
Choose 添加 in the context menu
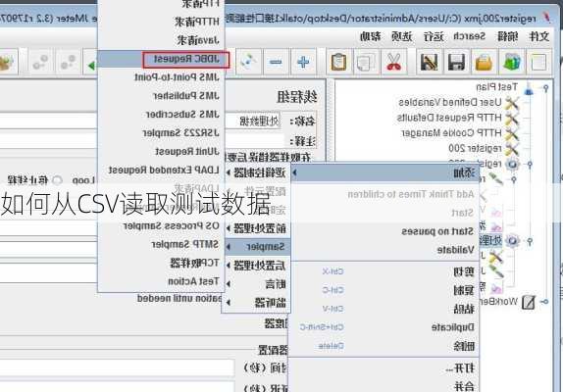pos(384,172)
